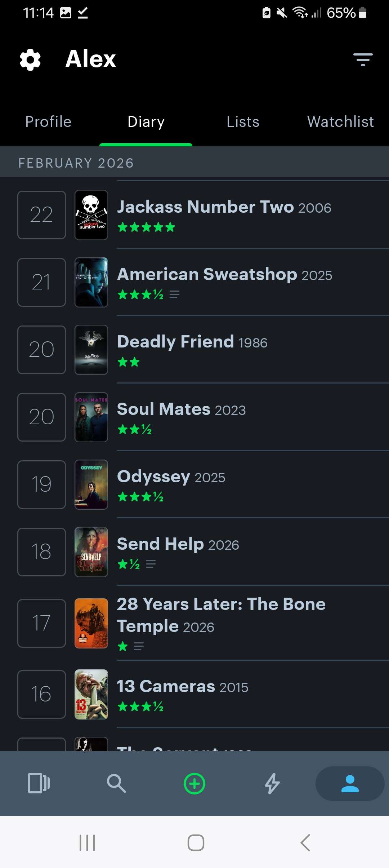Switch to the Lists tab
Viewport: 389px width, 868px height.
tap(243, 122)
